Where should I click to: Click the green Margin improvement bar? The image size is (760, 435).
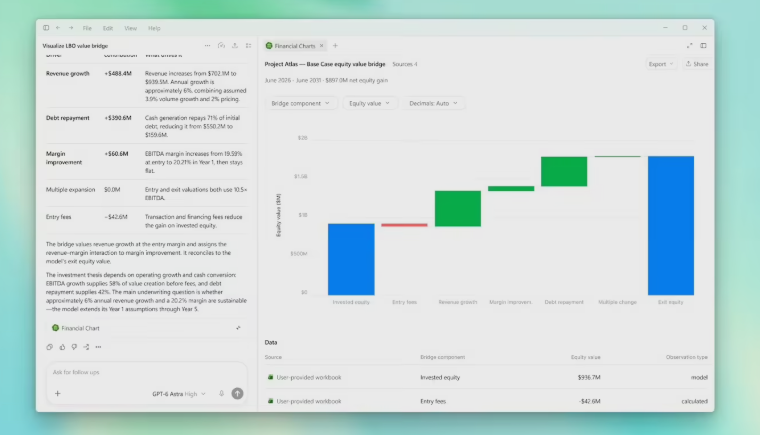tap(511, 189)
